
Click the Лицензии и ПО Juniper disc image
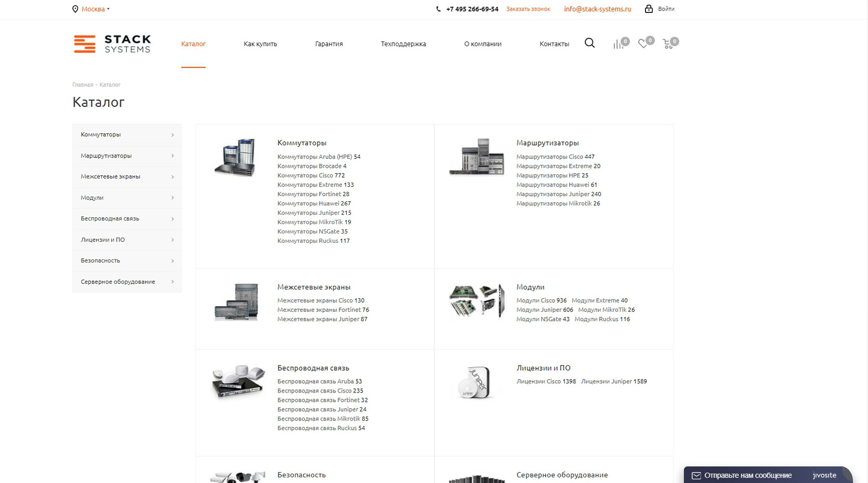(x=475, y=383)
